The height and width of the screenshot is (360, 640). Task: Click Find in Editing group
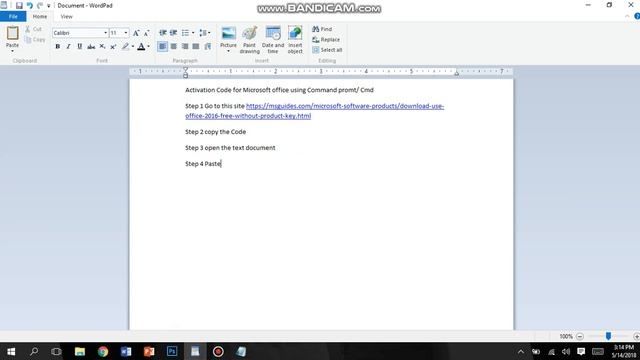pyautogui.click(x=322, y=29)
